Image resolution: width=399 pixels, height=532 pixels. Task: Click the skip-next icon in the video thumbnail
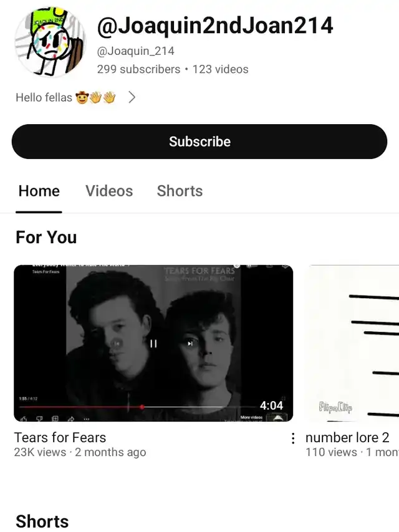(x=190, y=344)
